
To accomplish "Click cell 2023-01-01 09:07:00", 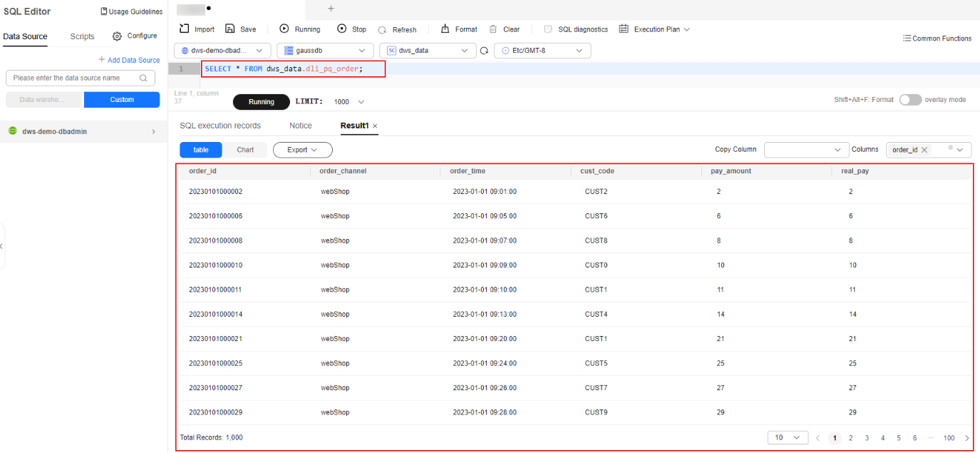I will click(x=485, y=240).
